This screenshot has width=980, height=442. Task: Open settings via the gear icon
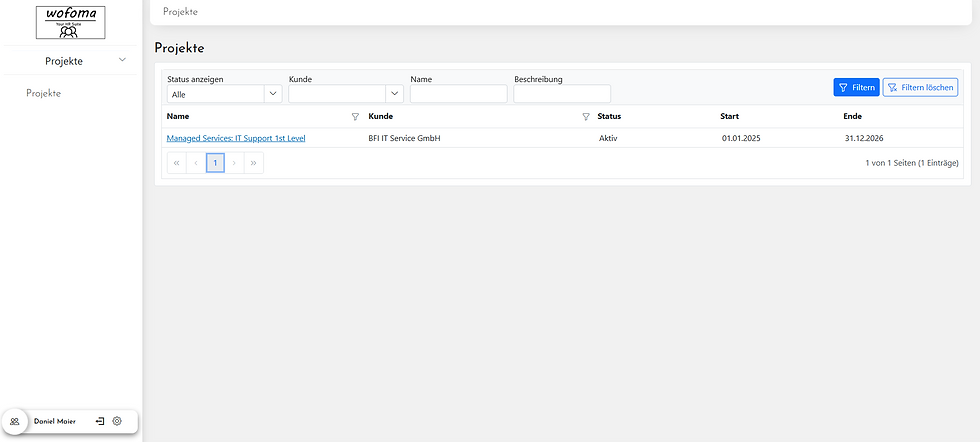[117, 422]
